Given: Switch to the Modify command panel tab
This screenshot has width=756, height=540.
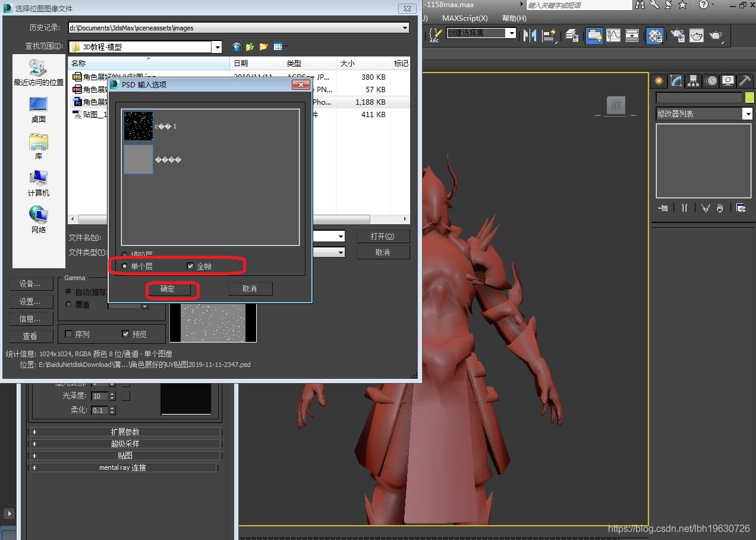Looking at the screenshot, I should pyautogui.click(x=676, y=81).
